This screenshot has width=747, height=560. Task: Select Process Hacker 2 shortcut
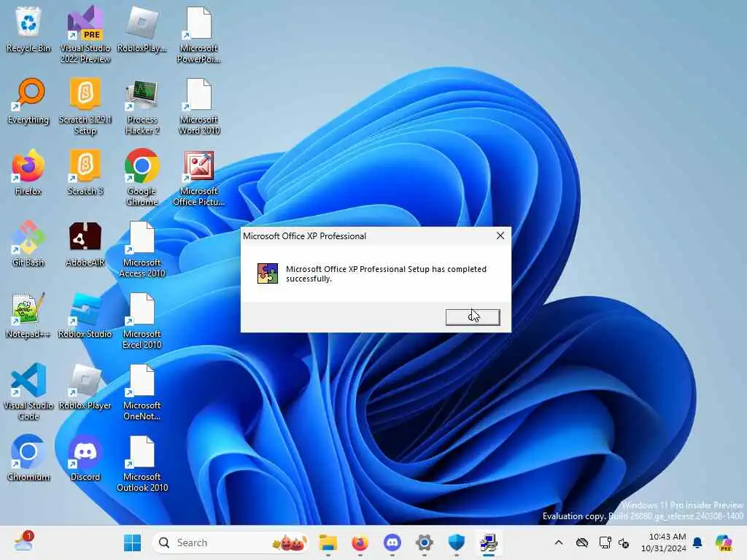[142, 106]
